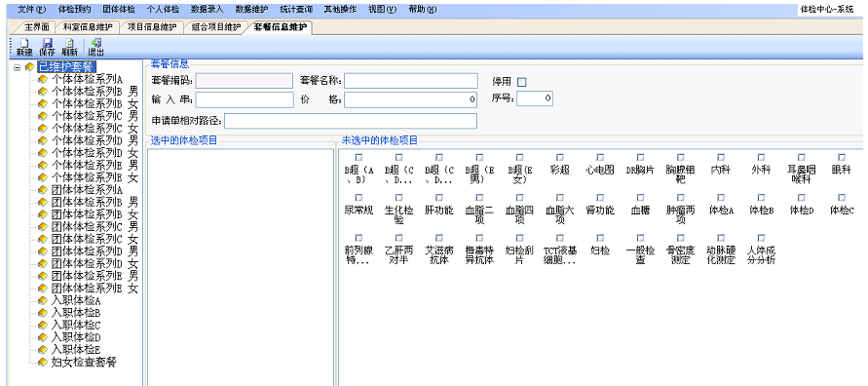
Task: Click the 套餐名称 input field
Action: click(411, 81)
